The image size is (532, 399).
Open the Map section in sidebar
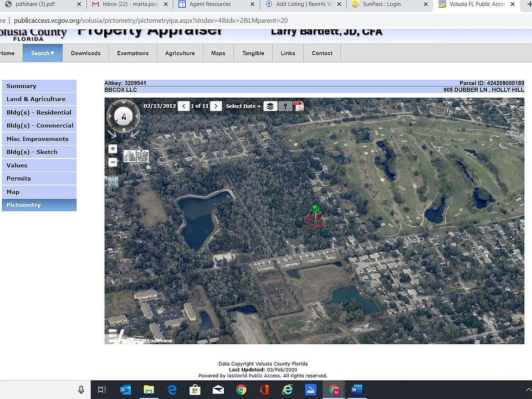39,192
